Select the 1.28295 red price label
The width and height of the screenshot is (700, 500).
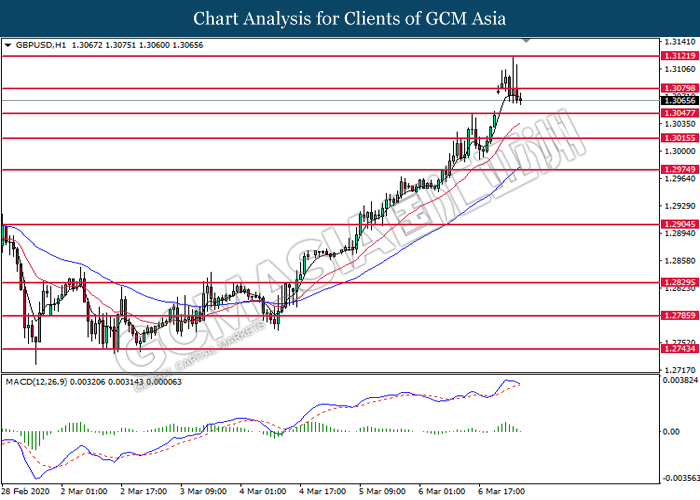click(x=679, y=282)
